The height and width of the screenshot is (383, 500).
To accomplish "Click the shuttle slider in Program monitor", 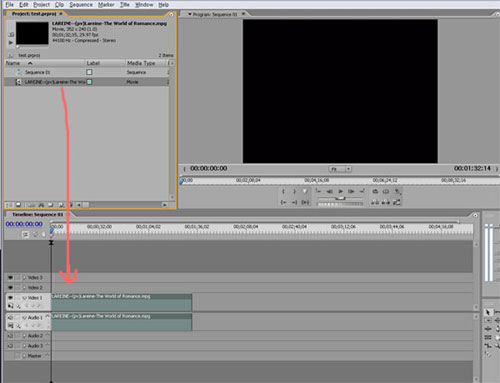I will point(340,198).
